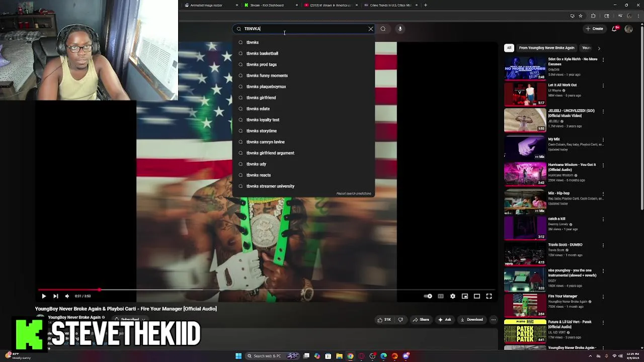Select suggestion 'tbvnks funny moments'
Viewport: 644px width, 362px height.
[x=303, y=75]
